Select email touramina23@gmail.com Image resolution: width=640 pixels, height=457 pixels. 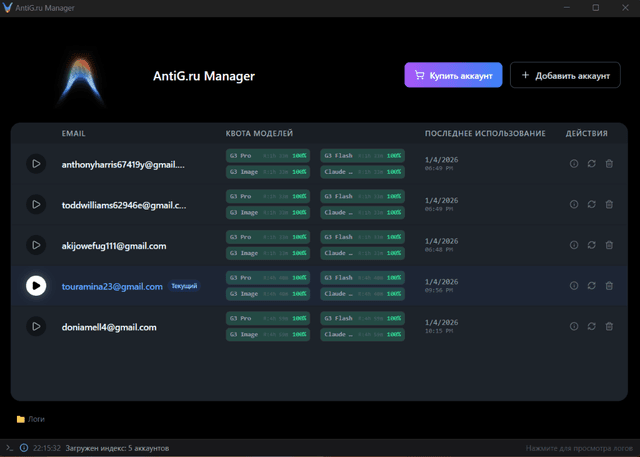pos(112,286)
